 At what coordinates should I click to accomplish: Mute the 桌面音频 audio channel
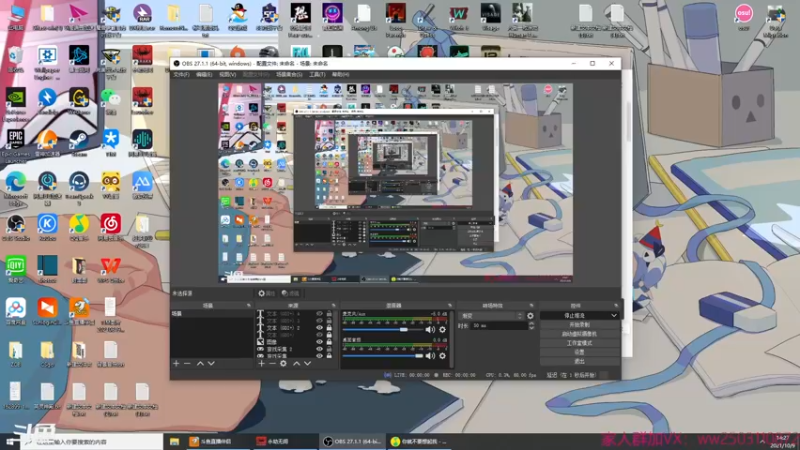tap(431, 356)
